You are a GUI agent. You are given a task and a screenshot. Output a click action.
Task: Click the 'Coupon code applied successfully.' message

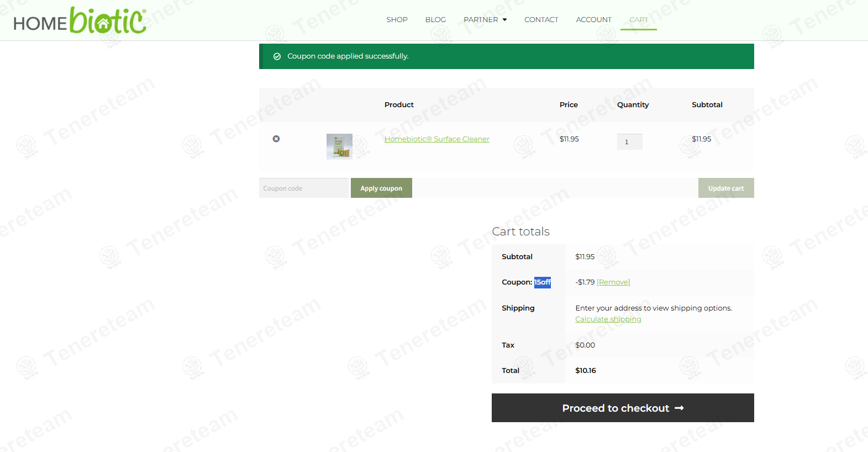coord(348,56)
